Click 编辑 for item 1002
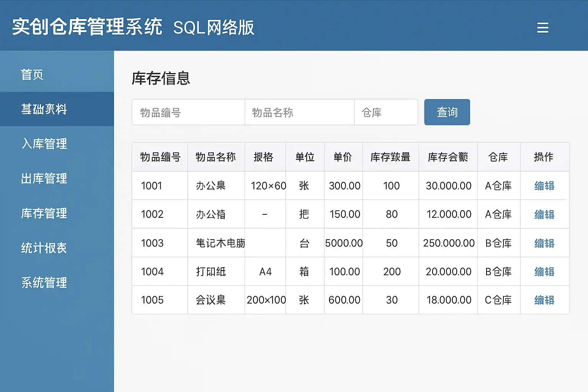This screenshot has height=392, width=588. [544, 214]
